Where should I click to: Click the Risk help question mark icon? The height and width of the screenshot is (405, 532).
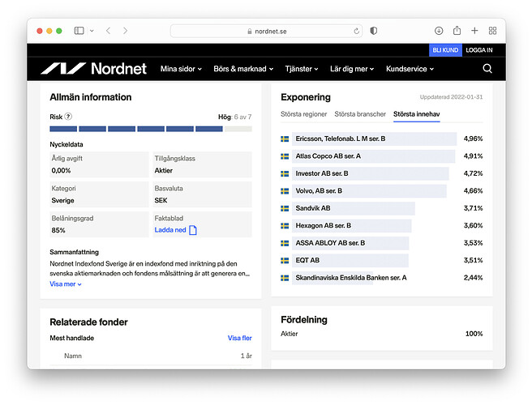point(68,117)
